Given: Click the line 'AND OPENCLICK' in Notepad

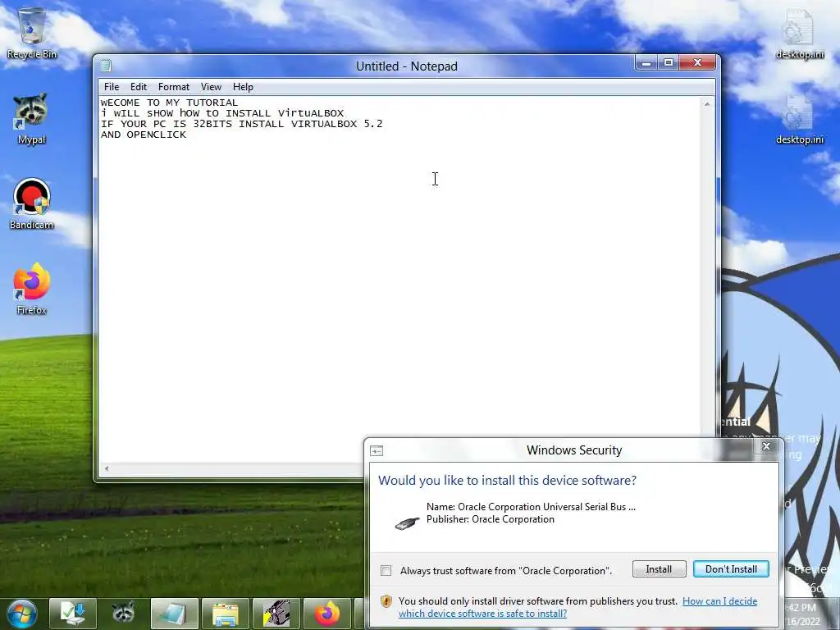Looking at the screenshot, I should click(x=144, y=135).
